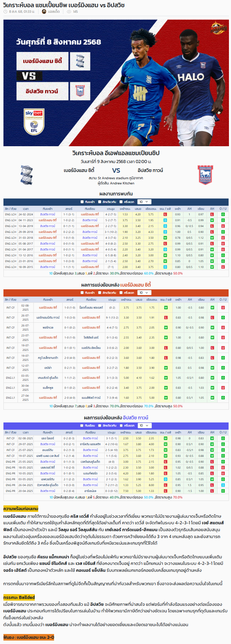Click O/U badge in the 18-09-2015 row
This screenshot has height=644, width=231.
tap(223, 267)
